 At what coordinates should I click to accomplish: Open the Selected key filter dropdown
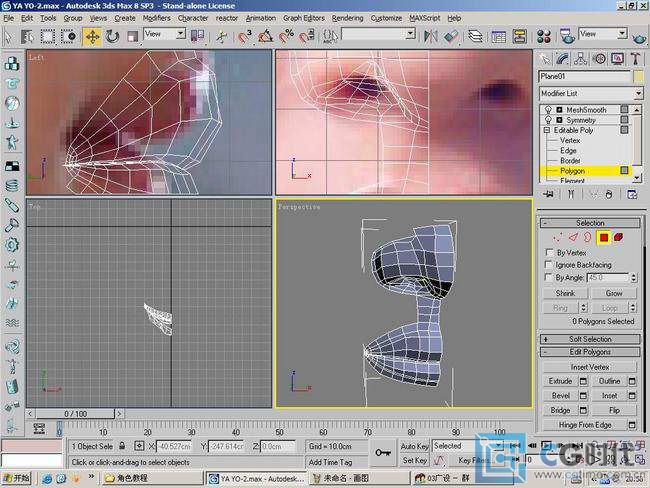(x=468, y=446)
